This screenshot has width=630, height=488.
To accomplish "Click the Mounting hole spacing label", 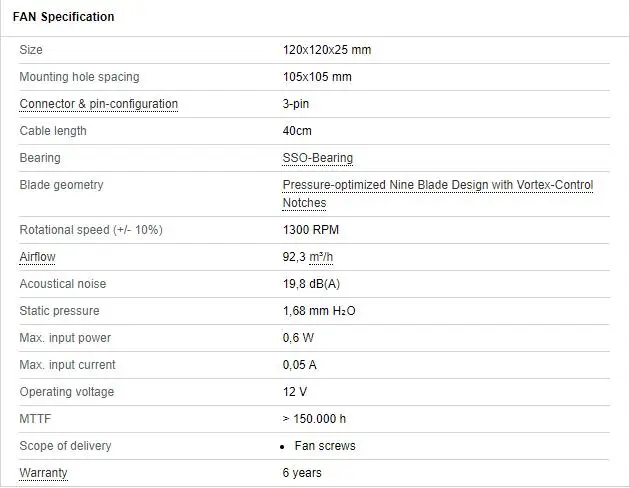I will pos(79,77).
